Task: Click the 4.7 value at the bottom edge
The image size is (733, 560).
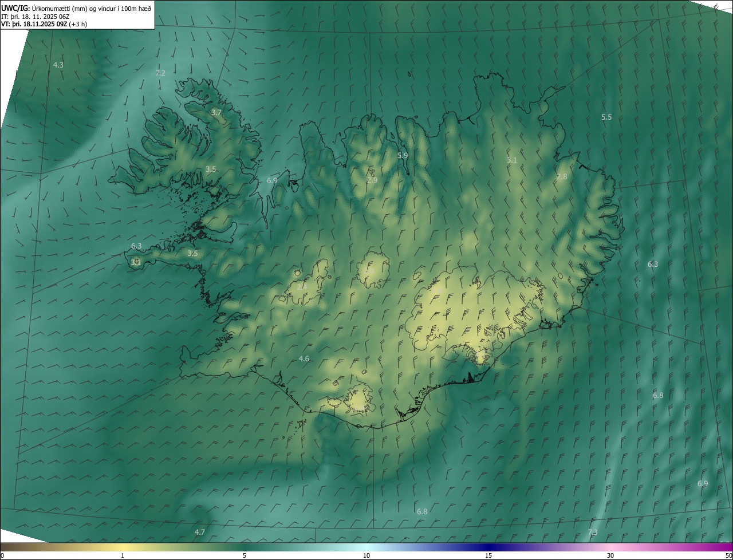Action: tap(199, 532)
